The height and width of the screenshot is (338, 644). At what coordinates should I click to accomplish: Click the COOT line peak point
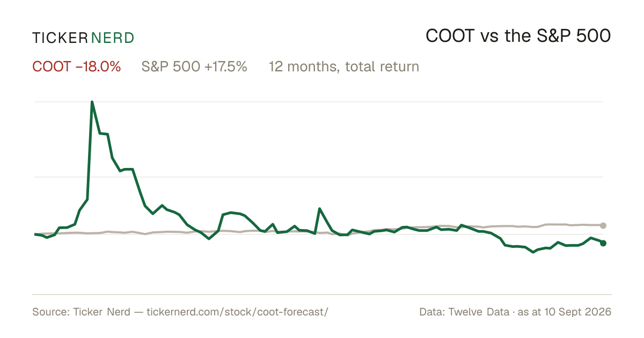pyautogui.click(x=92, y=102)
